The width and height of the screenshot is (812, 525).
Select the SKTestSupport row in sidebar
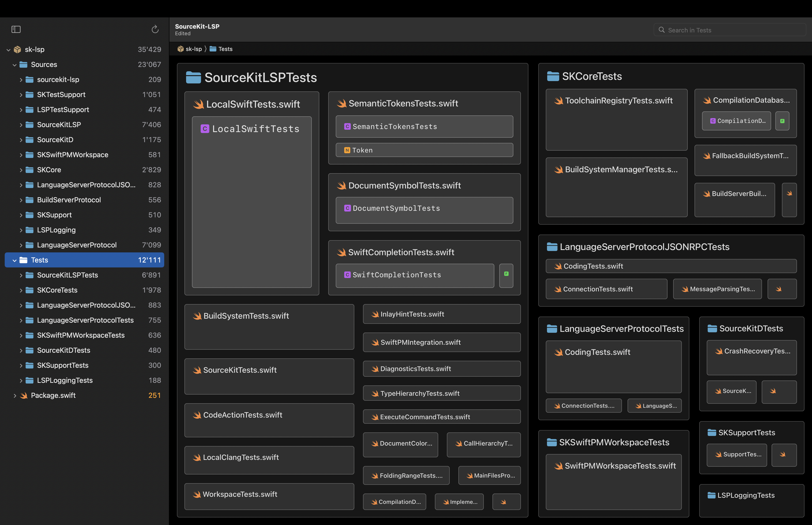[84, 94]
